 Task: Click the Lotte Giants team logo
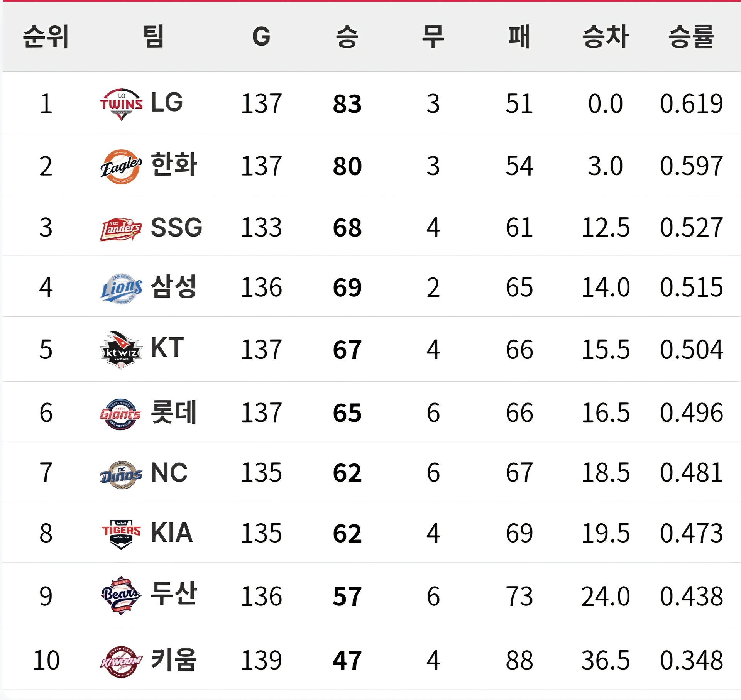click(x=120, y=414)
